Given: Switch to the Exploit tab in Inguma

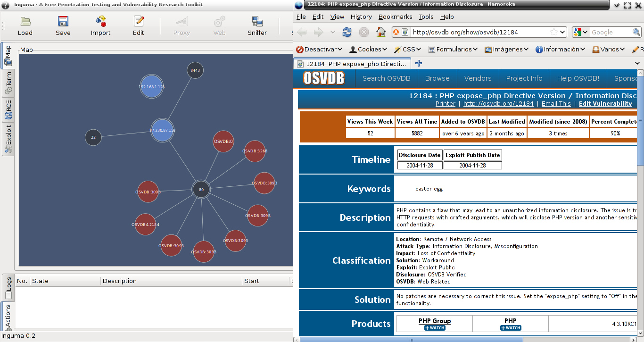Looking at the screenshot, I should 8,139.
